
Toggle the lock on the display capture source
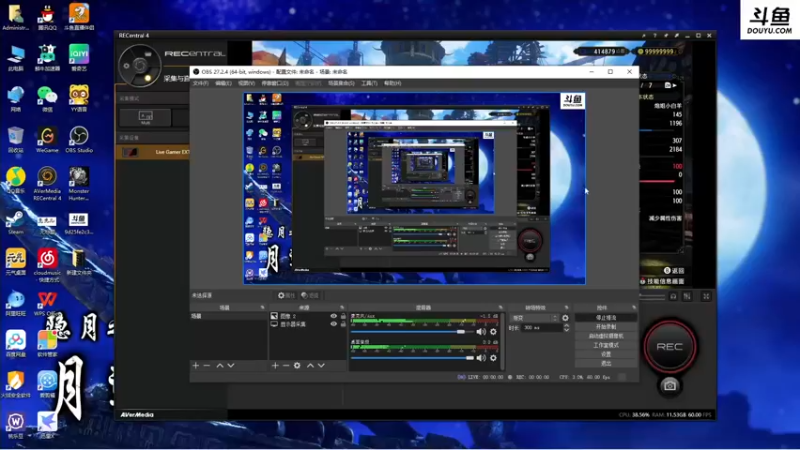[x=343, y=324]
